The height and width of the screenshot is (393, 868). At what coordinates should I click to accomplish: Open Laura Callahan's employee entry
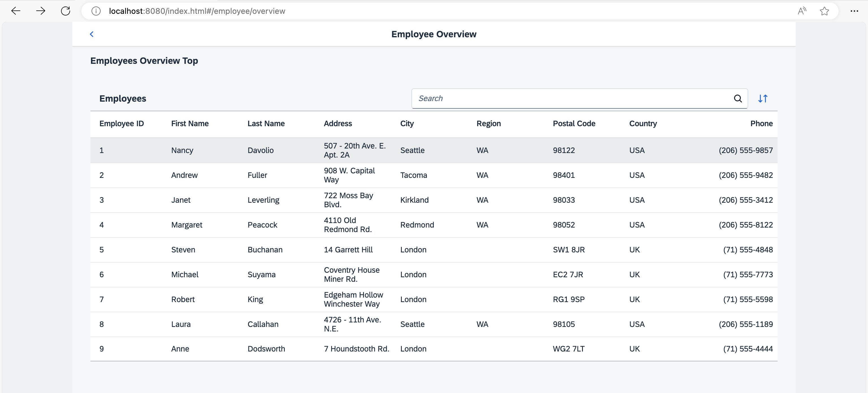pos(434,324)
